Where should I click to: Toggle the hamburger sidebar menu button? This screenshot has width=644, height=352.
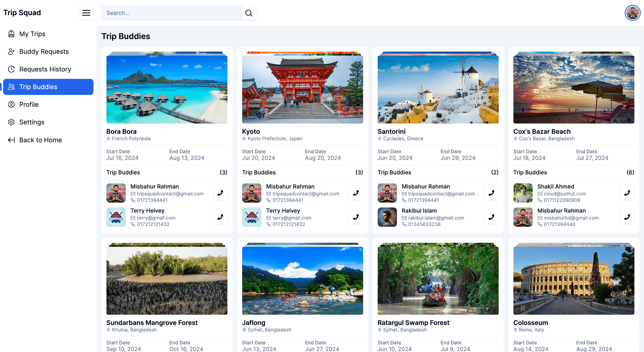pyautogui.click(x=86, y=13)
